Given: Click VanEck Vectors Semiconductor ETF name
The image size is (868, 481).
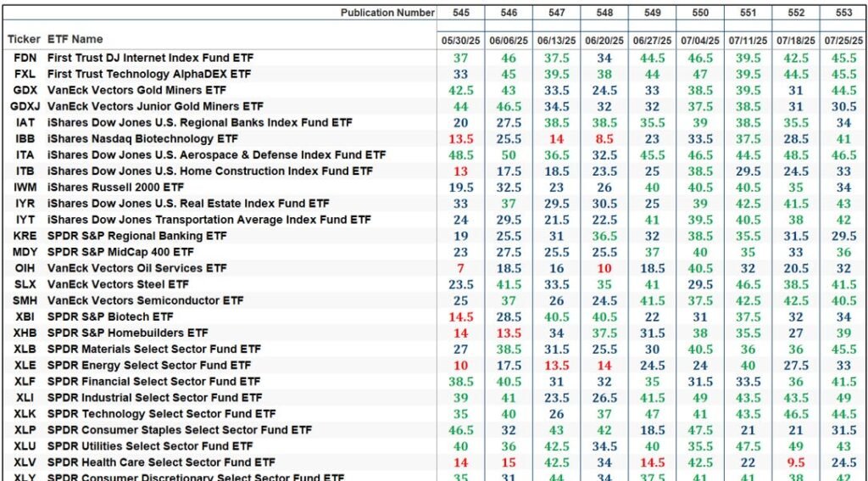Looking at the screenshot, I should (x=145, y=300).
